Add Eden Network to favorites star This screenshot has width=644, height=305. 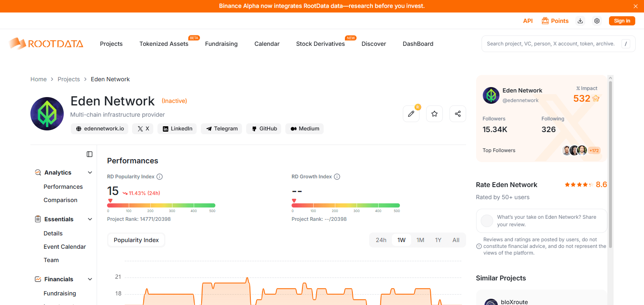click(434, 114)
